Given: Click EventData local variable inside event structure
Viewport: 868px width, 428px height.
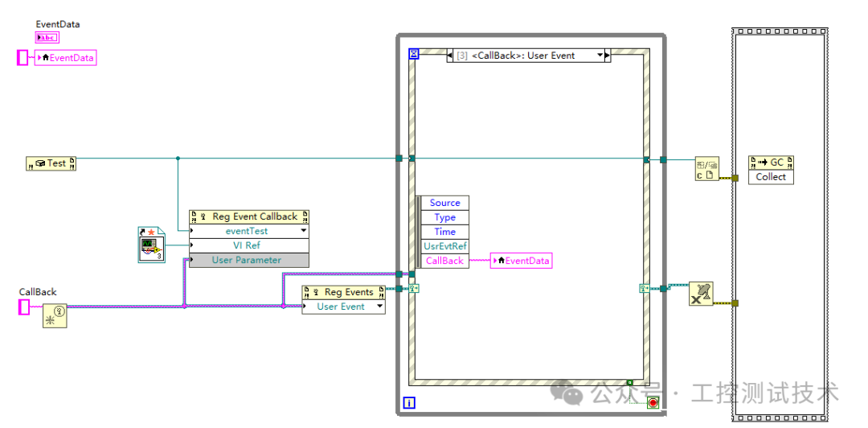Looking at the screenshot, I should tap(522, 261).
